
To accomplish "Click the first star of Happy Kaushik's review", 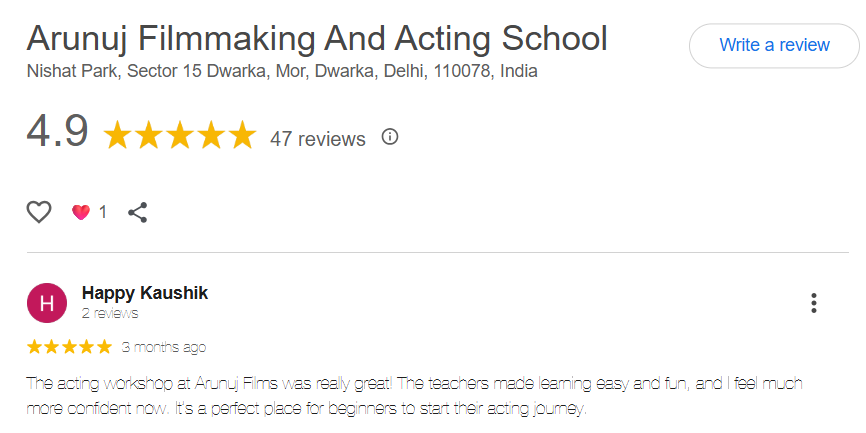I will [35, 347].
